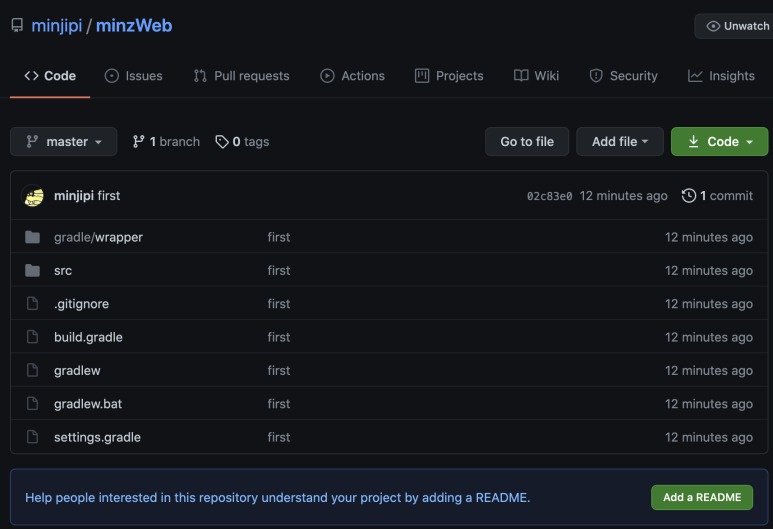
Task: Open the build.gradle file
Action: (x=88, y=337)
